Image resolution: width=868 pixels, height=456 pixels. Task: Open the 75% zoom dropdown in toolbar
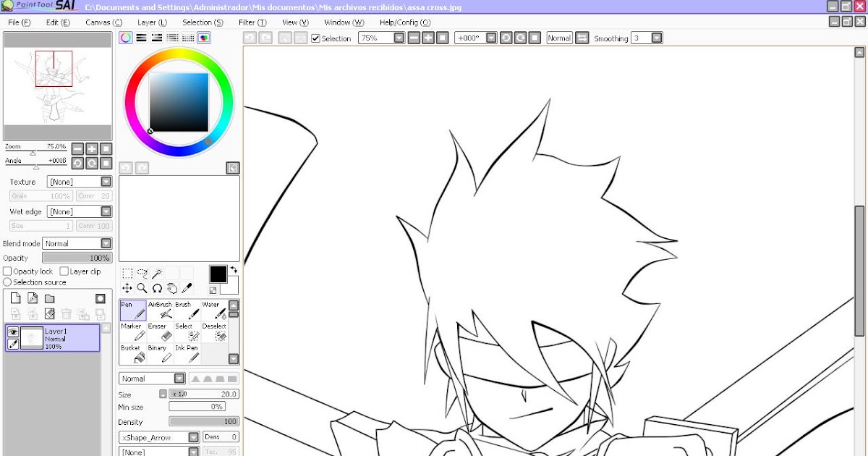(x=399, y=38)
